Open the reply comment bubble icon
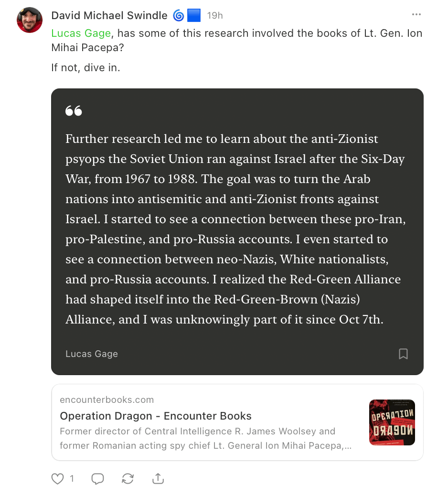 click(x=97, y=479)
